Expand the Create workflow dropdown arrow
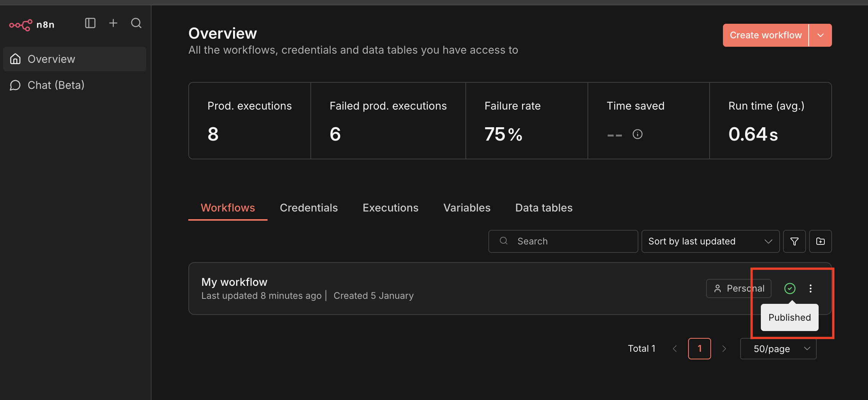 click(820, 35)
